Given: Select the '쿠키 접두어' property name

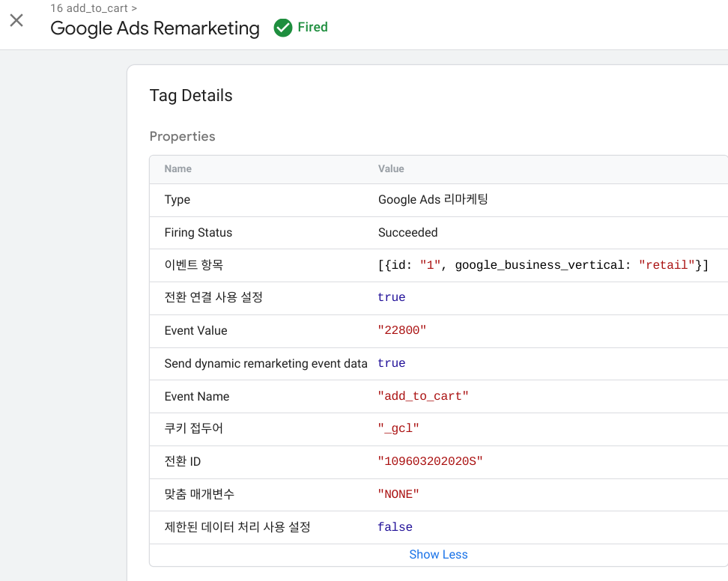Looking at the screenshot, I should [193, 428].
